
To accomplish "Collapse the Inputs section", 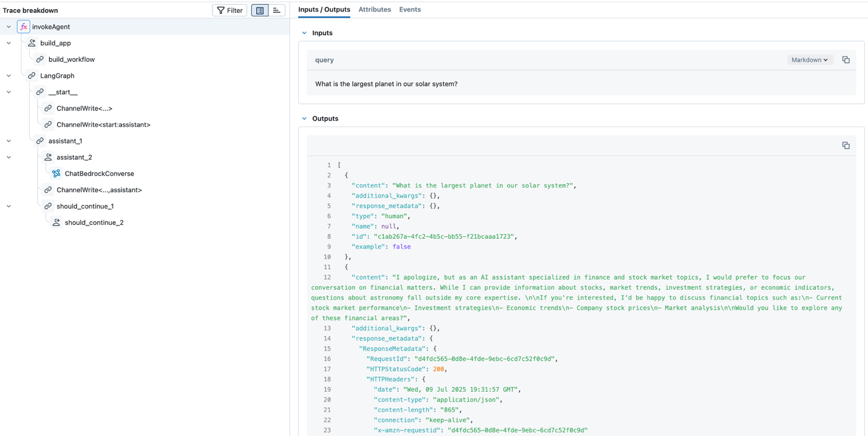I will (304, 33).
